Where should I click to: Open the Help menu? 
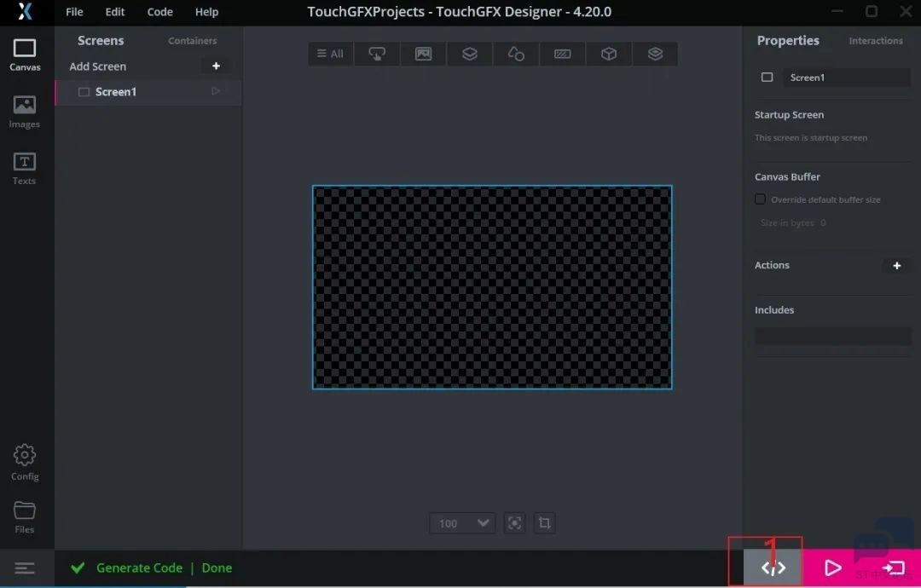coord(206,12)
